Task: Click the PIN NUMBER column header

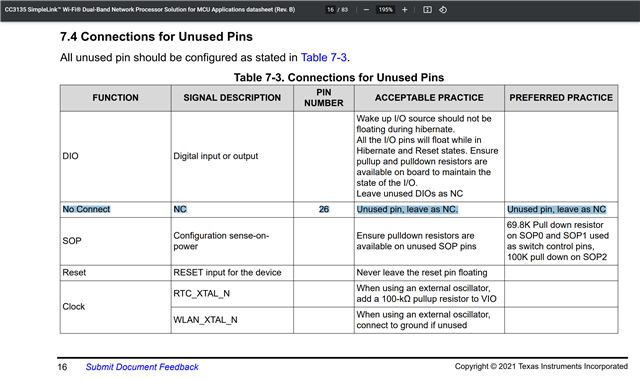Action: [x=324, y=98]
